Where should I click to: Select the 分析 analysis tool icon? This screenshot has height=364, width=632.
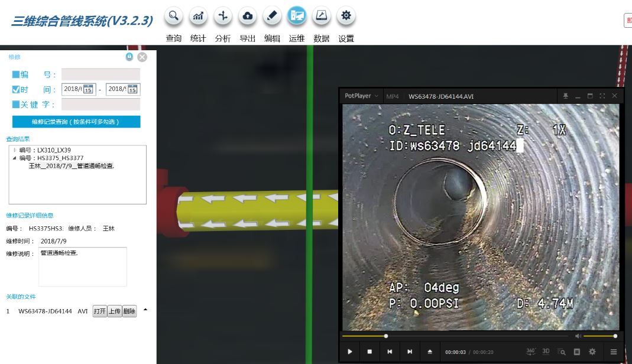pos(223,16)
